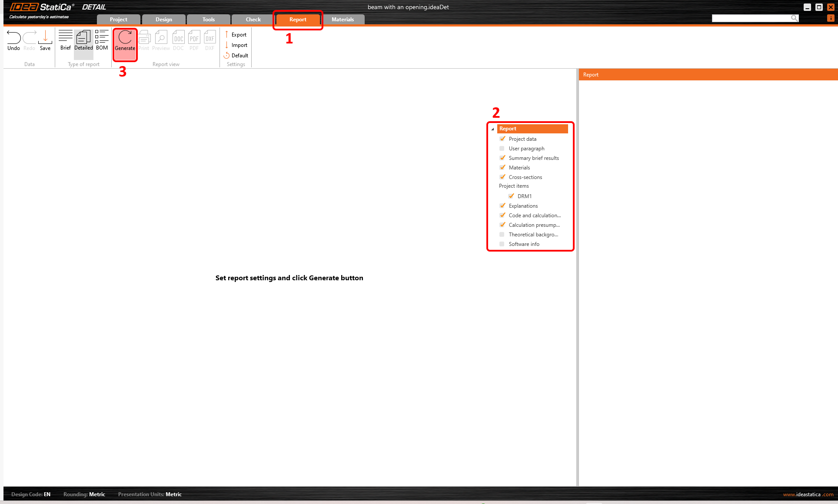Click the Undo arrow icon

tap(13, 37)
